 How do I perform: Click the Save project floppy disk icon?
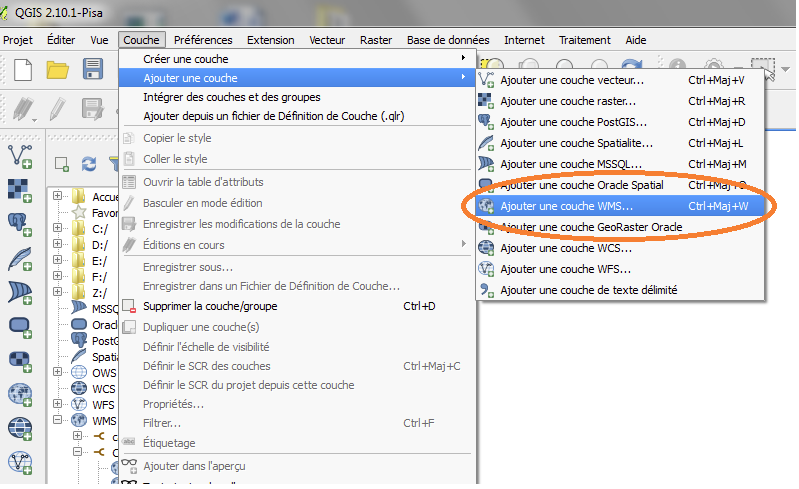pyautogui.click(x=93, y=69)
